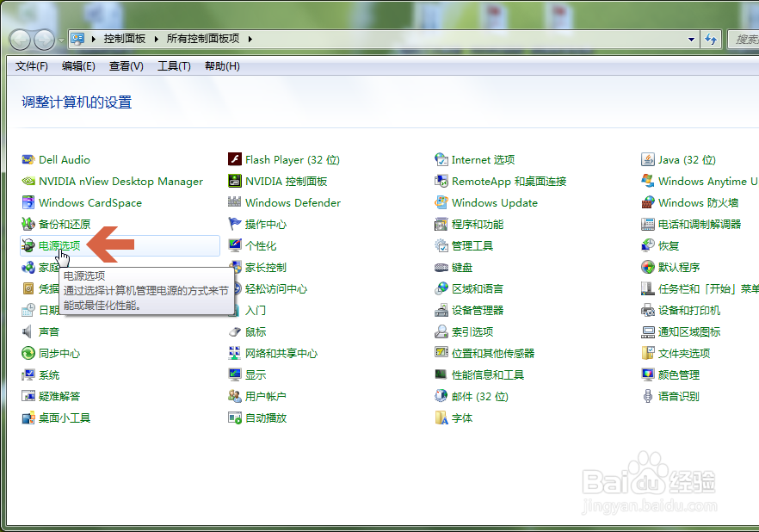Open the 自动播放 link
The image size is (759, 532).
click(266, 418)
